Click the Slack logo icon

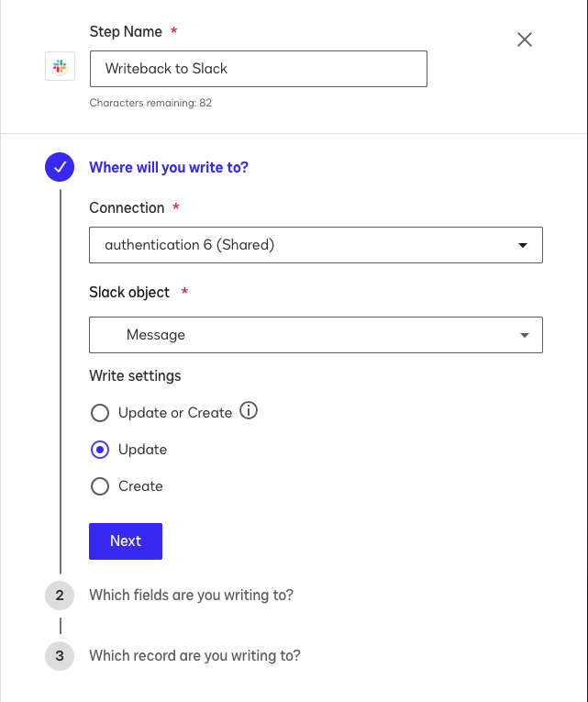[60, 66]
